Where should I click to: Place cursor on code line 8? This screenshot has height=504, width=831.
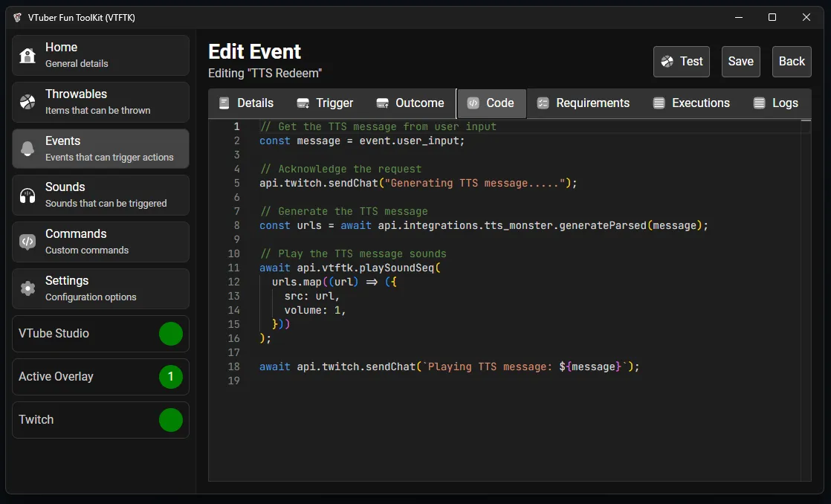click(x=483, y=225)
